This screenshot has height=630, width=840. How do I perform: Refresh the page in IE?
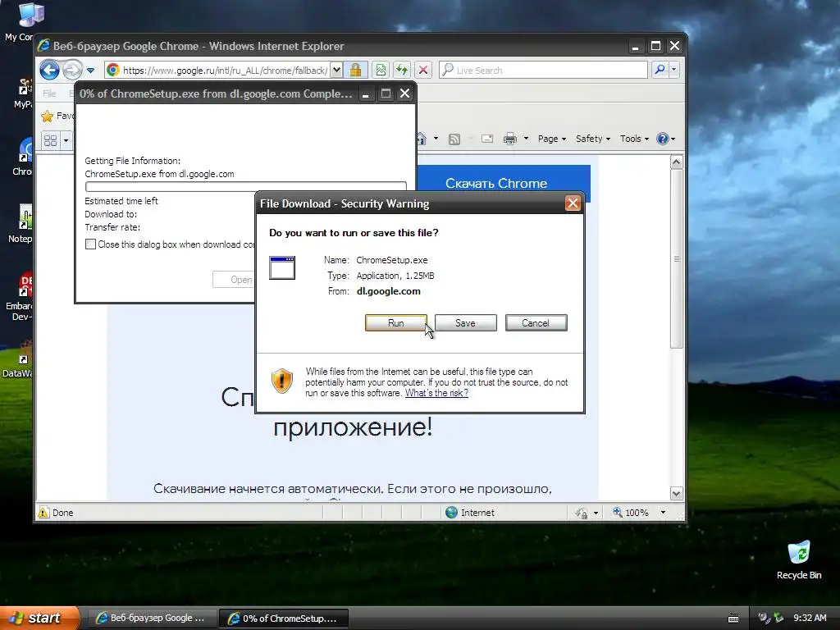pos(402,70)
